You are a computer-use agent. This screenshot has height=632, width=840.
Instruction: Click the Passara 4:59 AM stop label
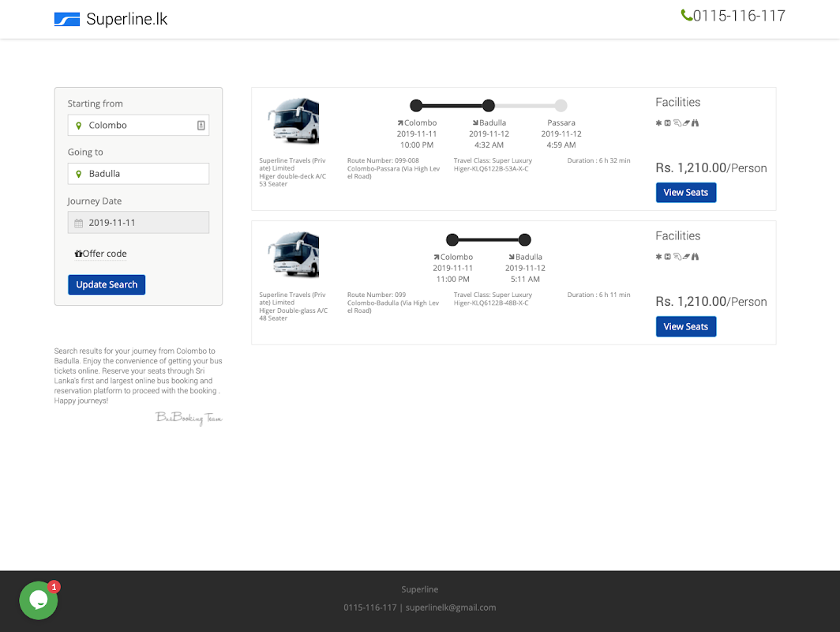click(x=561, y=134)
